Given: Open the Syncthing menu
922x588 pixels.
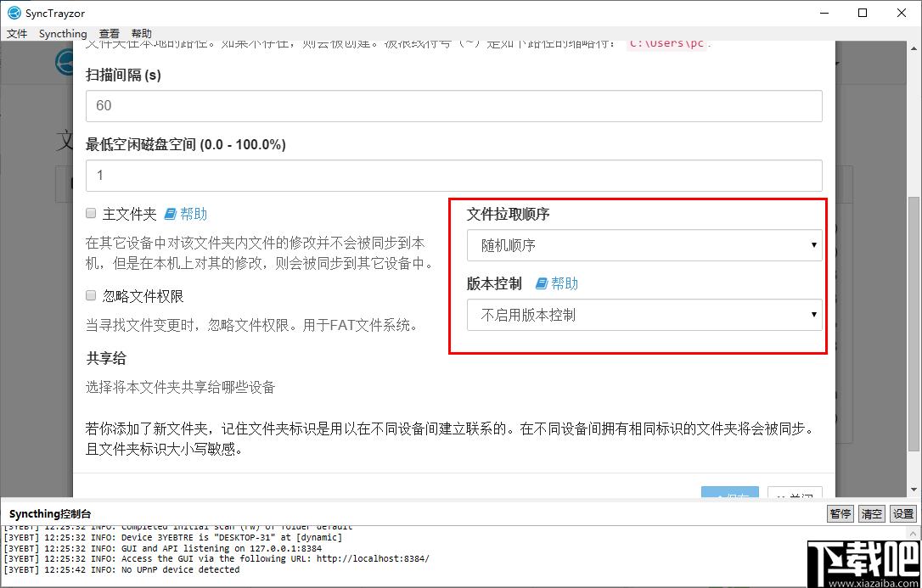Looking at the screenshot, I should tap(63, 33).
